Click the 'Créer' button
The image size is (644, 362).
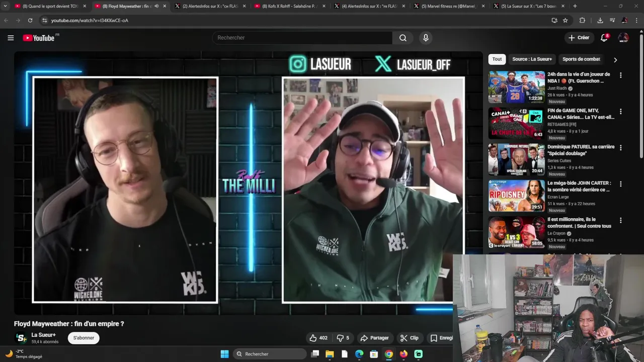[x=579, y=38]
